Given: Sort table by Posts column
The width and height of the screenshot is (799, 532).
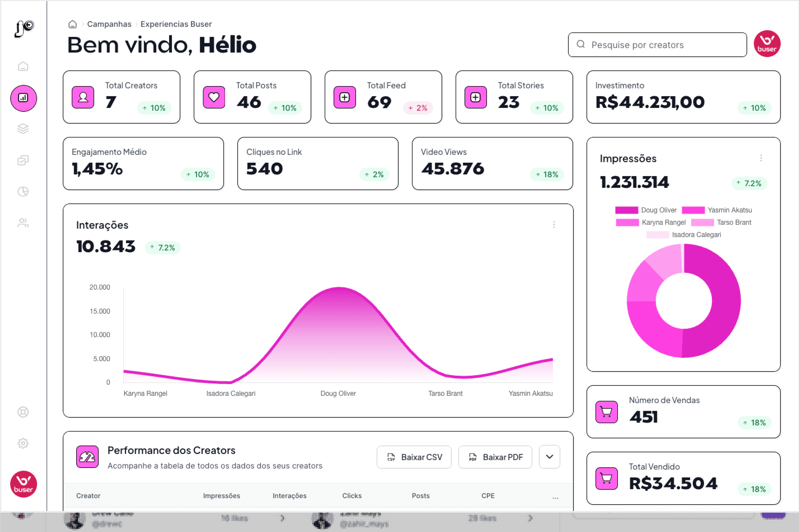Looking at the screenshot, I should coord(421,496).
